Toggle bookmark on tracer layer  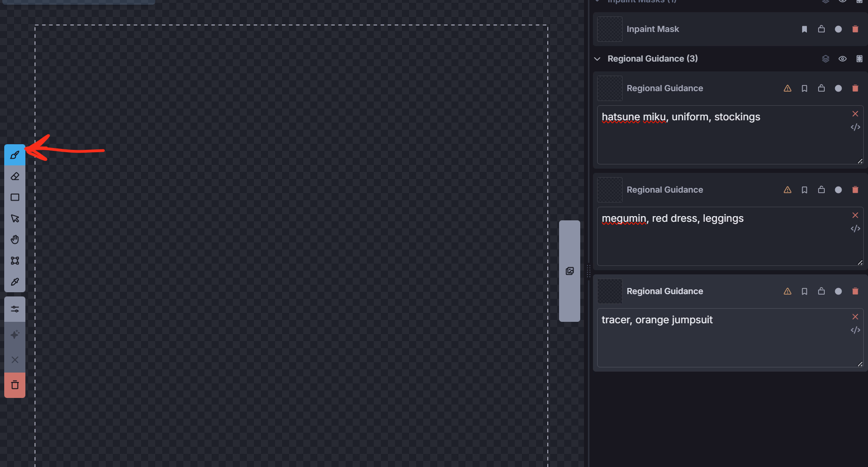tap(805, 291)
